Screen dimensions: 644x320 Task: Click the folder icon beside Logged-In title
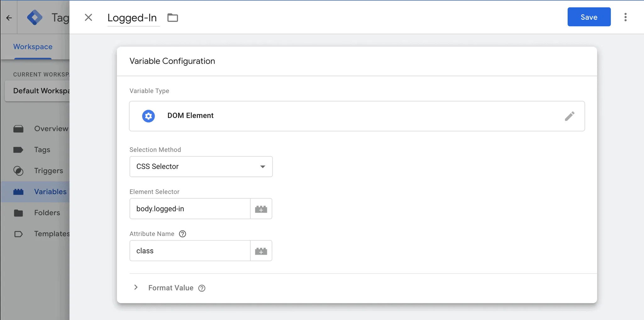point(173,18)
